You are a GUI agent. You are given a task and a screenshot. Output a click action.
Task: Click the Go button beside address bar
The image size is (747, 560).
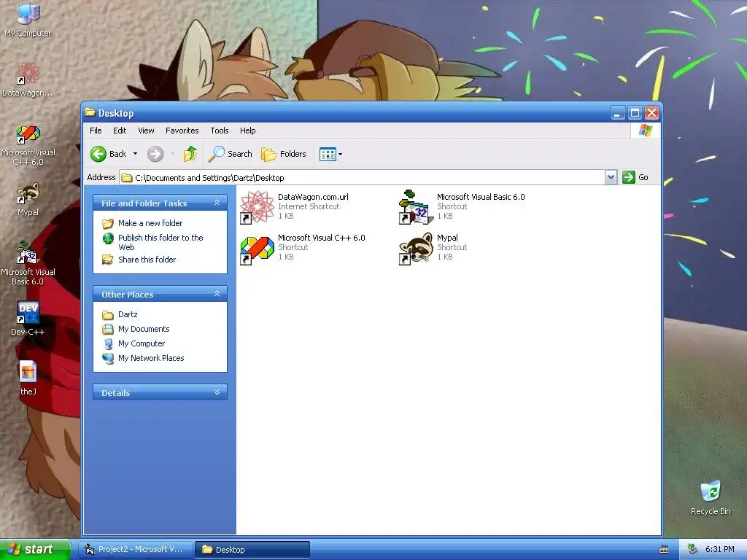click(x=635, y=178)
